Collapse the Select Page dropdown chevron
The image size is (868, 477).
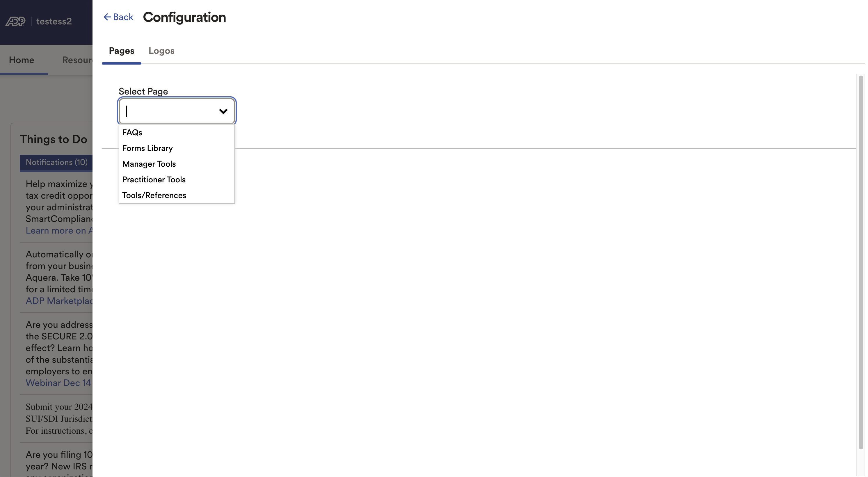coord(223,111)
